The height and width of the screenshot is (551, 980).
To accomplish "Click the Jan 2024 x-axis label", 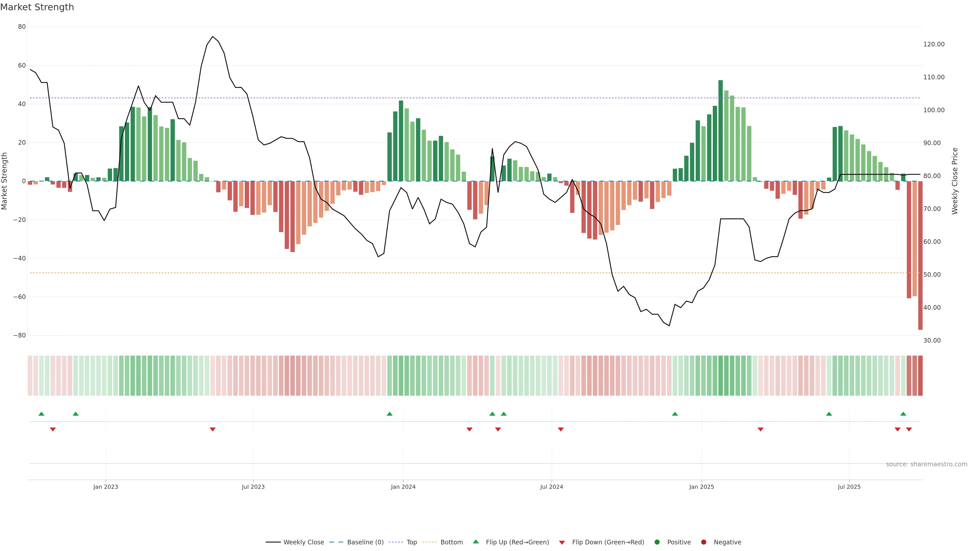I will (x=403, y=487).
